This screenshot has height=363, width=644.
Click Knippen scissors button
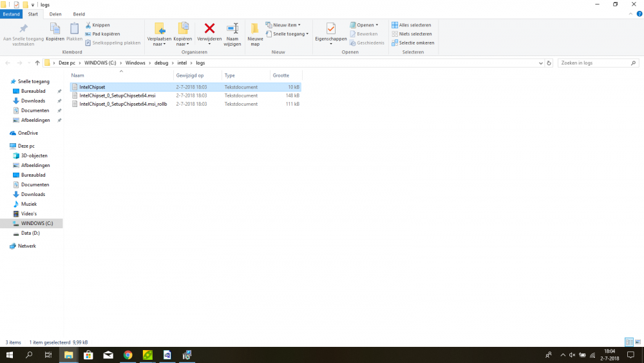click(x=98, y=25)
